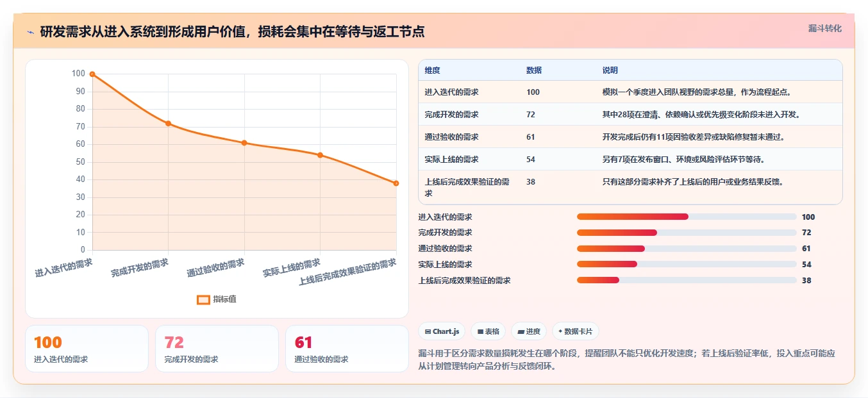The image size is (868, 398).
Task: Click the table value 54
Action: point(531,160)
